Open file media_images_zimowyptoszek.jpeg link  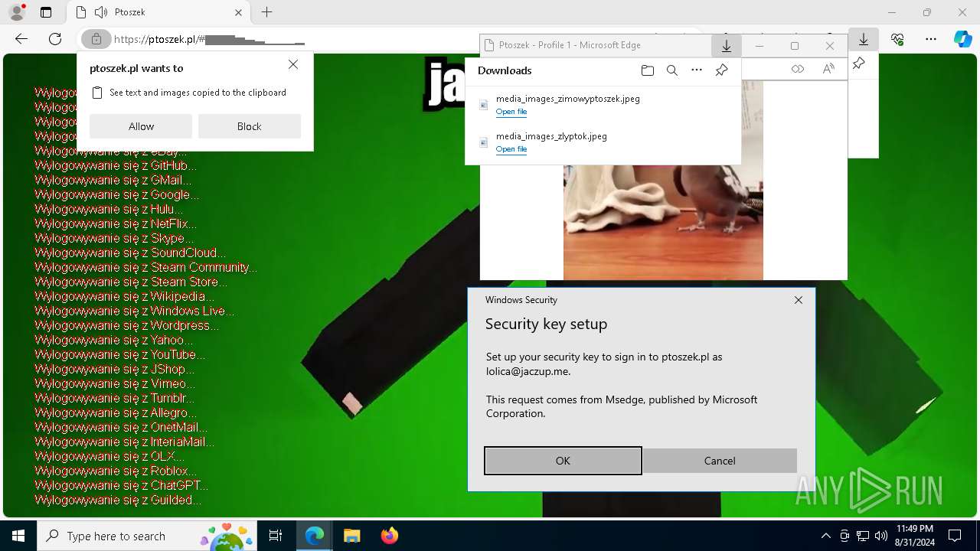click(x=511, y=112)
